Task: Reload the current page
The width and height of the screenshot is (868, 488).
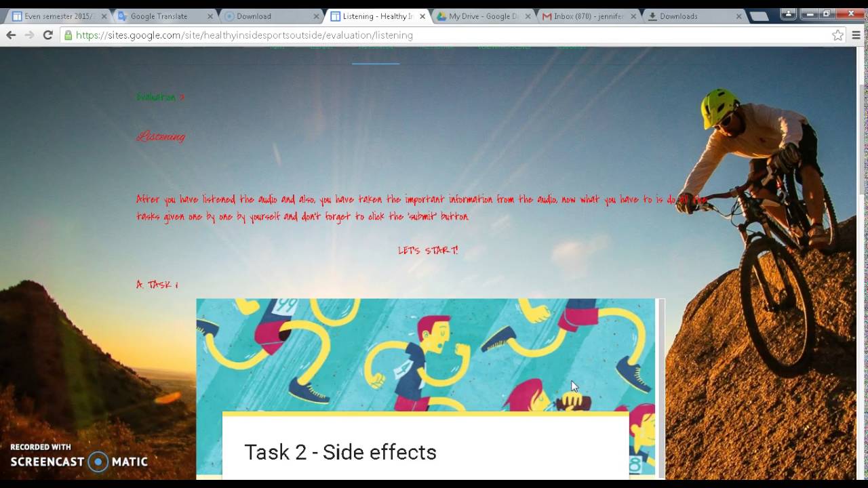Action: pyautogui.click(x=47, y=35)
